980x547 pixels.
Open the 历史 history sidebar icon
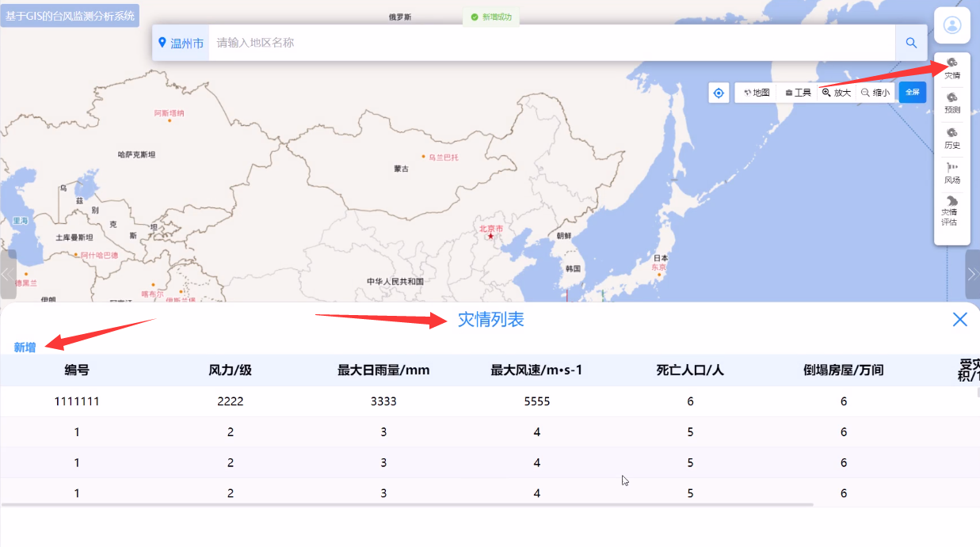[x=951, y=138]
